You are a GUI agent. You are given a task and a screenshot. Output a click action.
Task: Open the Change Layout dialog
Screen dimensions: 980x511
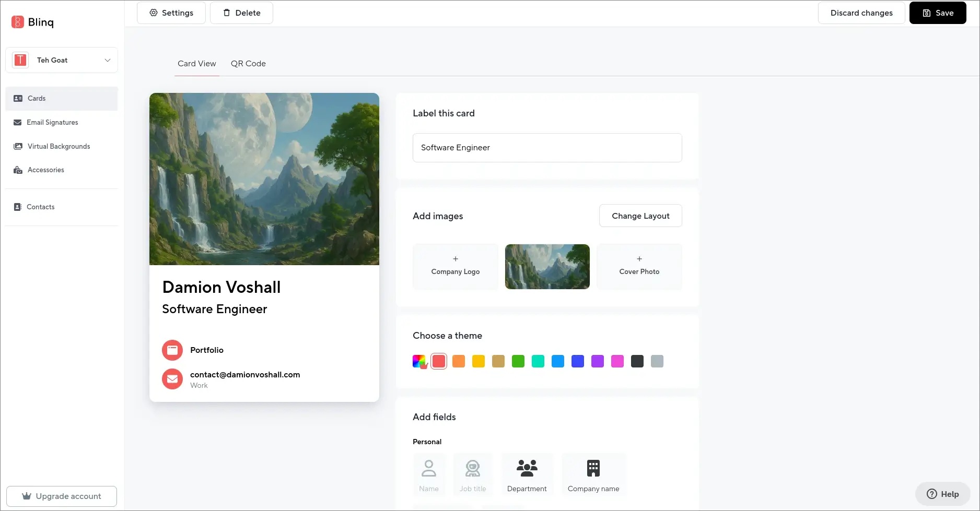(x=640, y=216)
